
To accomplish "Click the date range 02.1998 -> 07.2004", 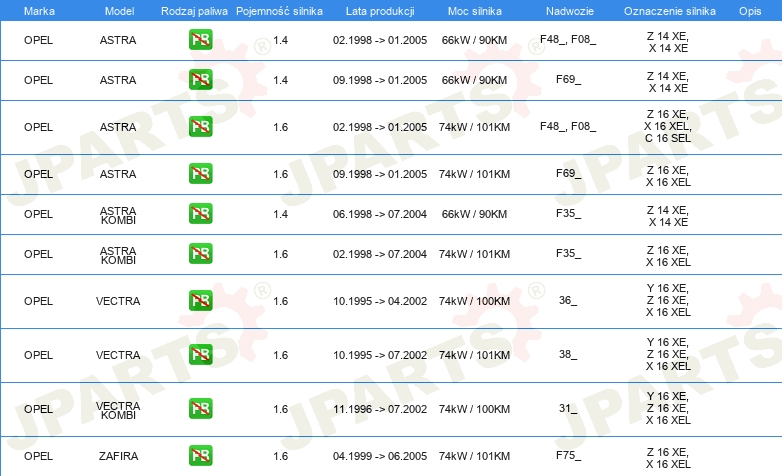I will [380, 254].
